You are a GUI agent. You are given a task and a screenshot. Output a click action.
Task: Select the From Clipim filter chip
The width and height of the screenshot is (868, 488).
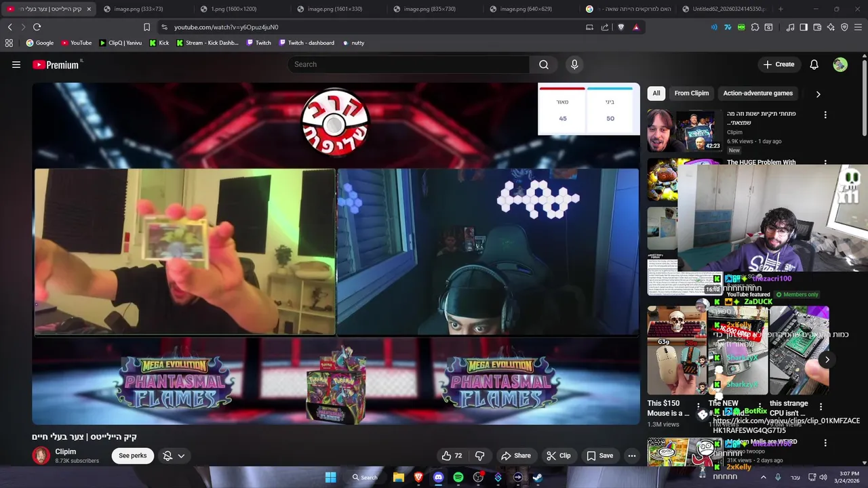click(x=691, y=94)
